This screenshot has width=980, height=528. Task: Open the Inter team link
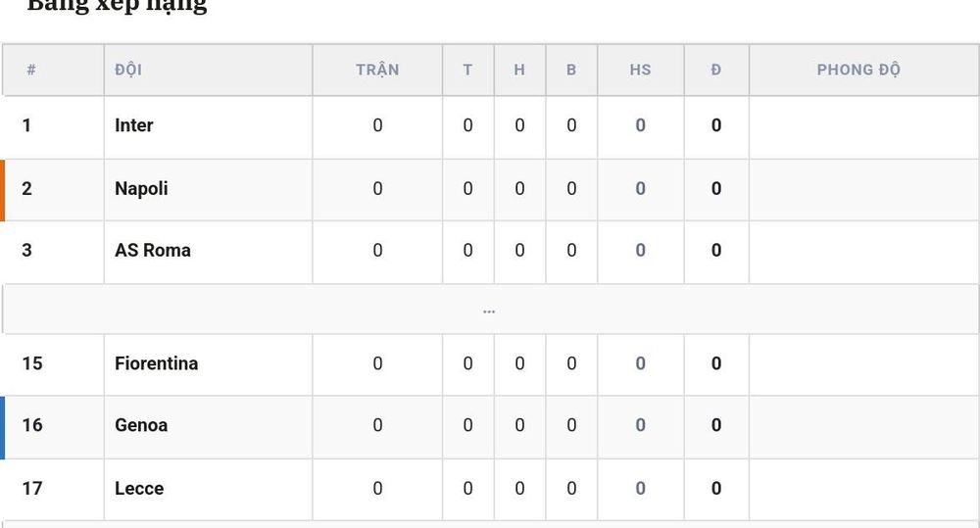click(133, 125)
